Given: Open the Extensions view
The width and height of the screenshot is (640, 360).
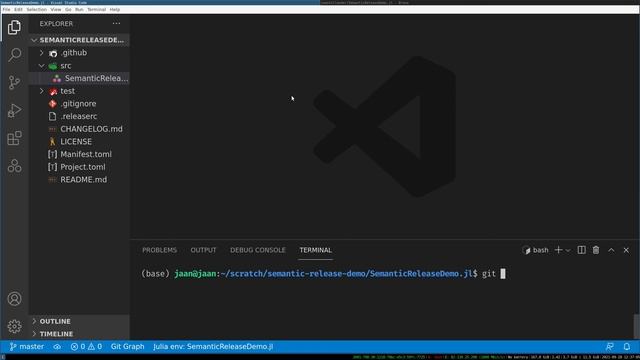Looking at the screenshot, I should coord(14,138).
